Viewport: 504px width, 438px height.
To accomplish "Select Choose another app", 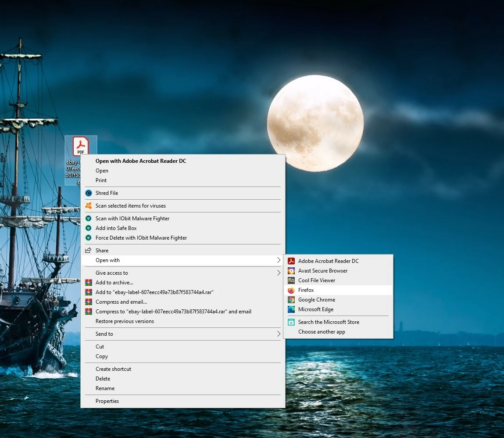I will click(x=338, y=331).
